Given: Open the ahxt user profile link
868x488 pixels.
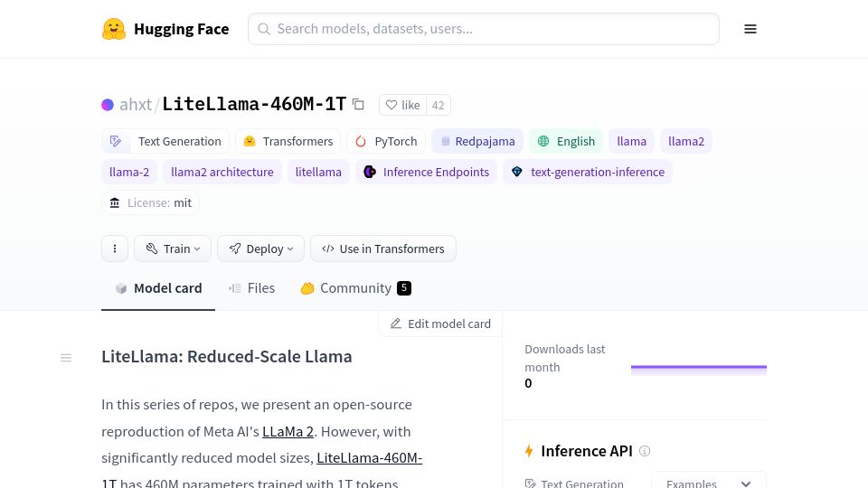Looking at the screenshot, I should (x=136, y=105).
